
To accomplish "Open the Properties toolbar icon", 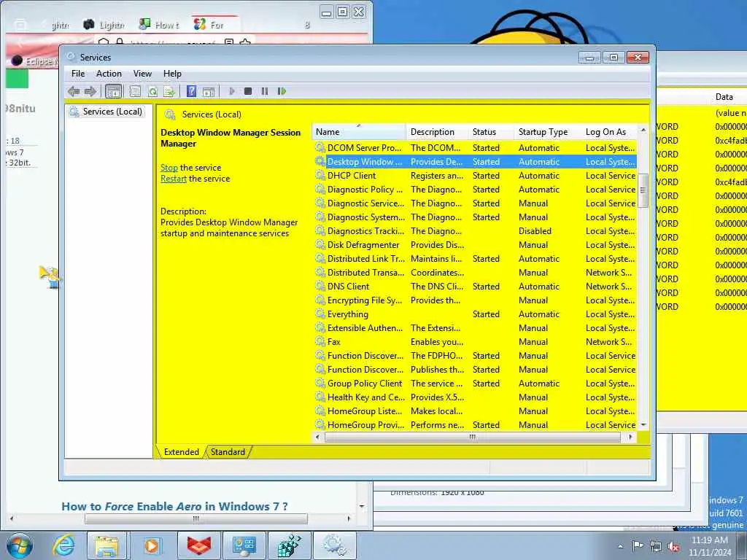I will (135, 91).
